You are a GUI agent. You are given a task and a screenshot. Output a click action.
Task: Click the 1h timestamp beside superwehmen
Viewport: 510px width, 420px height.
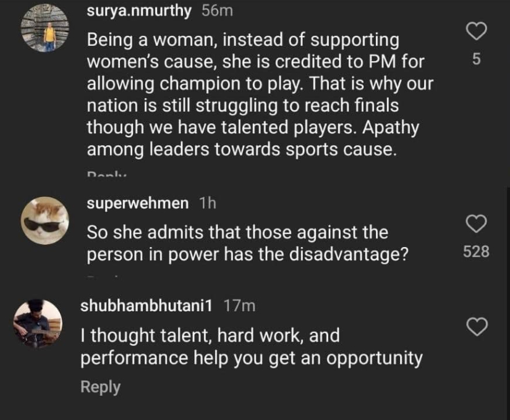pos(208,202)
